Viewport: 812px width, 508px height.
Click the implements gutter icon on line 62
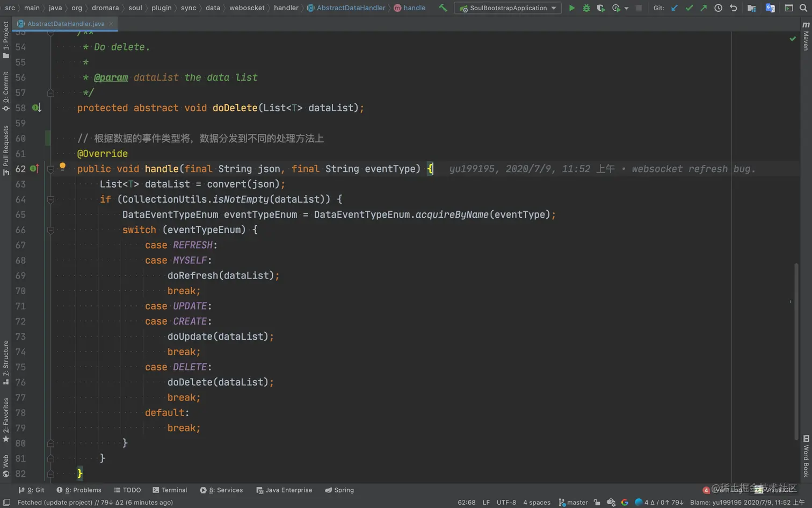coord(34,169)
